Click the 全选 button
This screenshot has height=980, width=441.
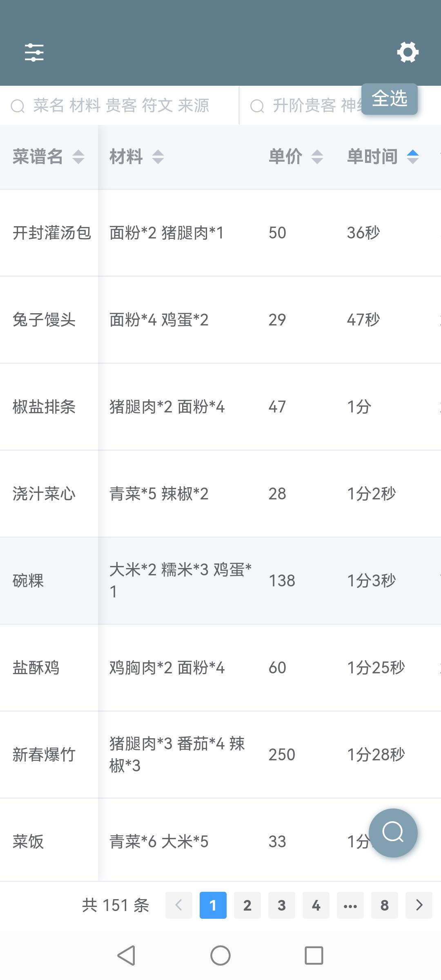pos(390,99)
